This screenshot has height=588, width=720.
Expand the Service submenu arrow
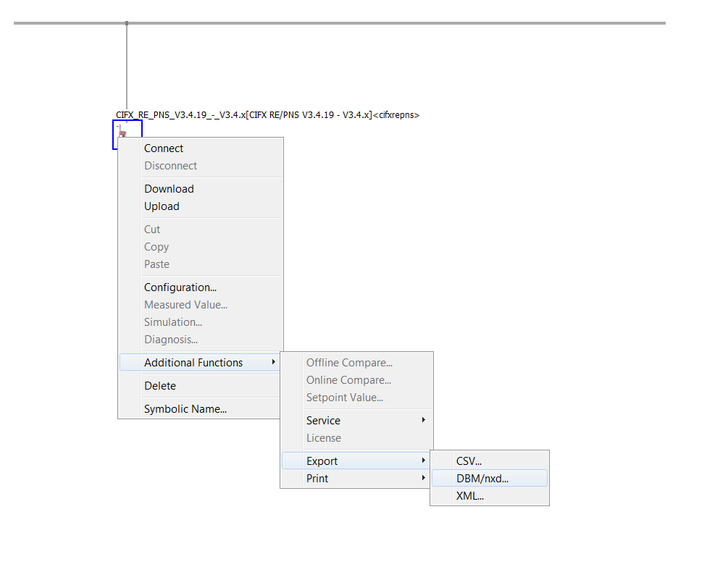point(423,420)
